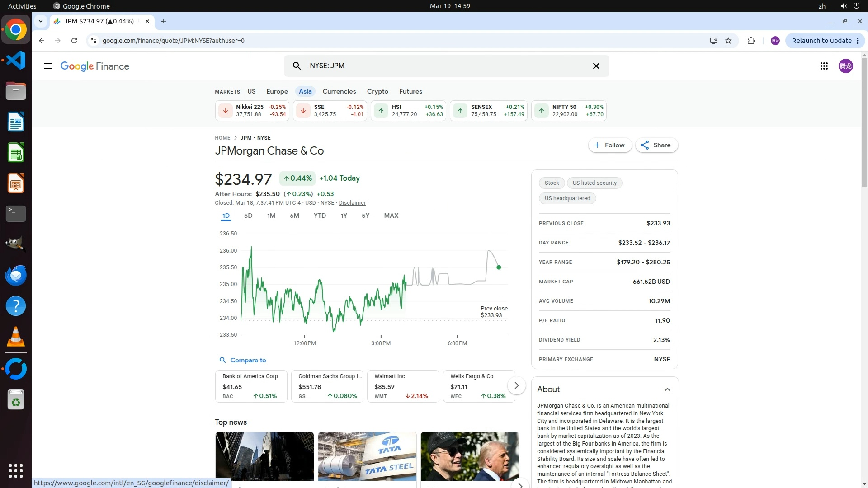Follow JPMorgan Chase stock
The height and width of the screenshot is (488, 868).
609,145
